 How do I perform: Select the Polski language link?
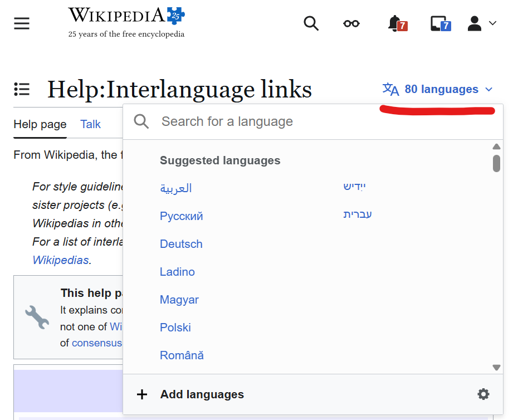[x=175, y=328]
